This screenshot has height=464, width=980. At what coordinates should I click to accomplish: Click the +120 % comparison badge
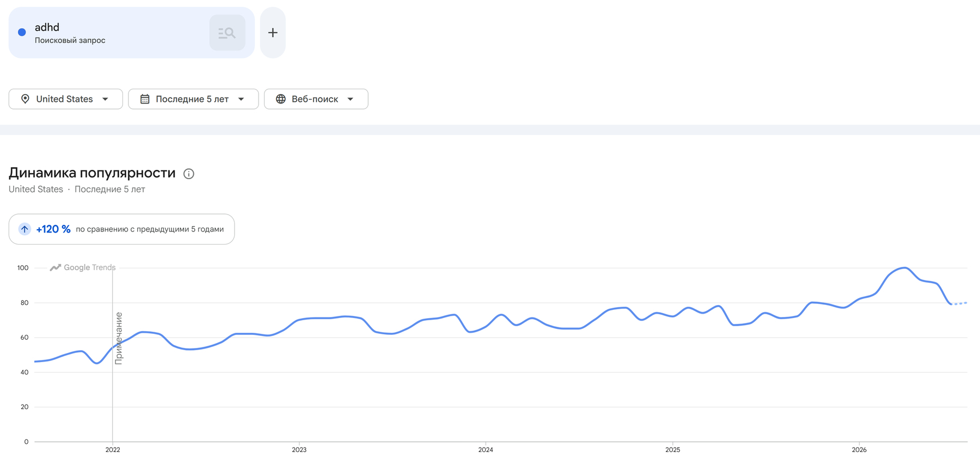tap(121, 229)
